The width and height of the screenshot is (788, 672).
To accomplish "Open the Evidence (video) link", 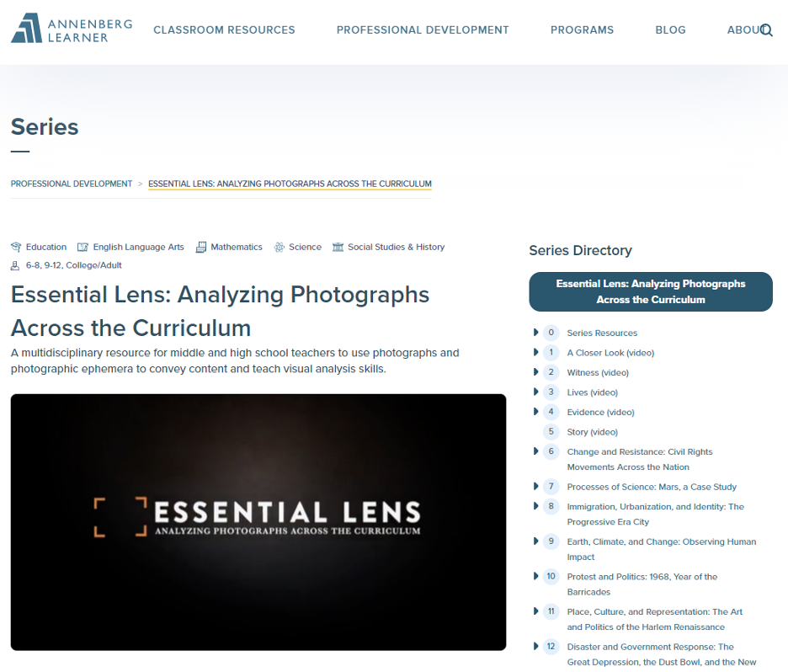I will (x=600, y=412).
